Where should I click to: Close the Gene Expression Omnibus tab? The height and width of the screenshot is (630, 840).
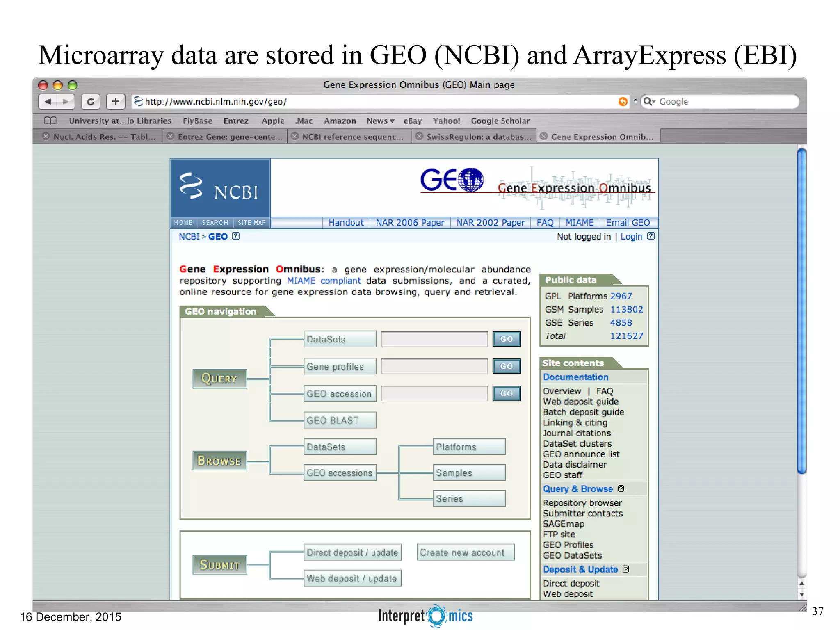[x=543, y=137]
